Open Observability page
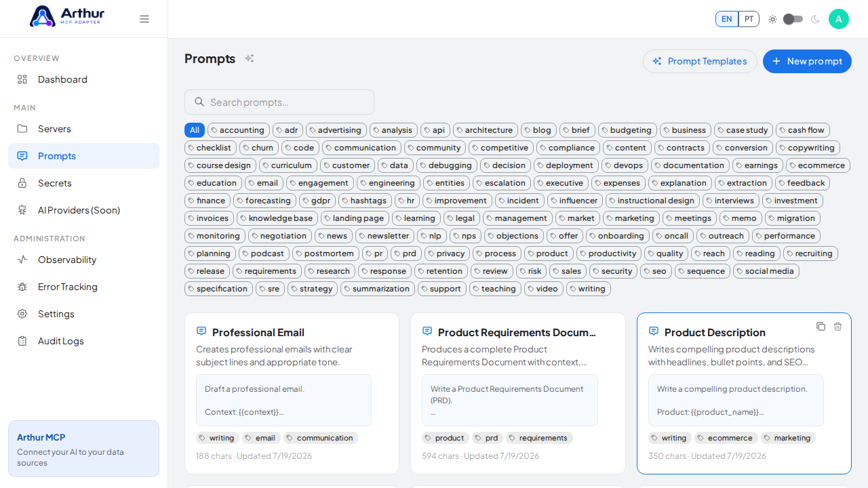Viewport: 868px width, 488px height. coord(84,260)
